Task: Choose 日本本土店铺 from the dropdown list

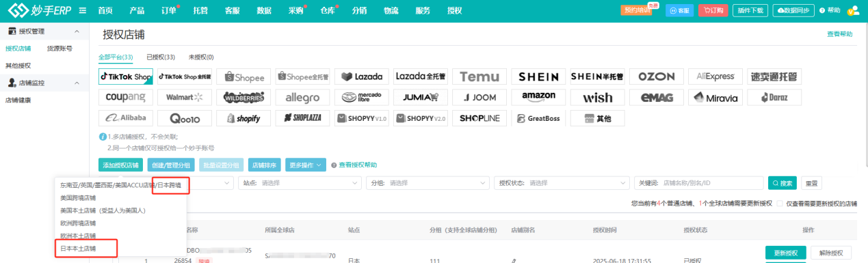Action: pos(79,248)
